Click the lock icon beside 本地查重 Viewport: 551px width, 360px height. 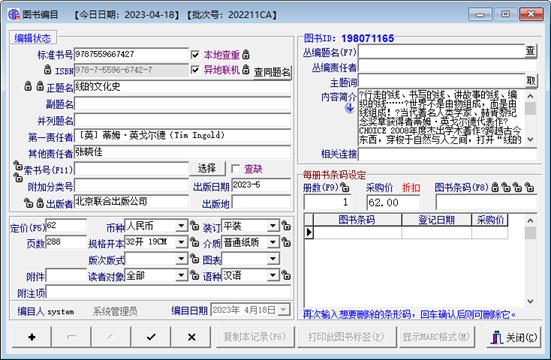[x=246, y=54]
